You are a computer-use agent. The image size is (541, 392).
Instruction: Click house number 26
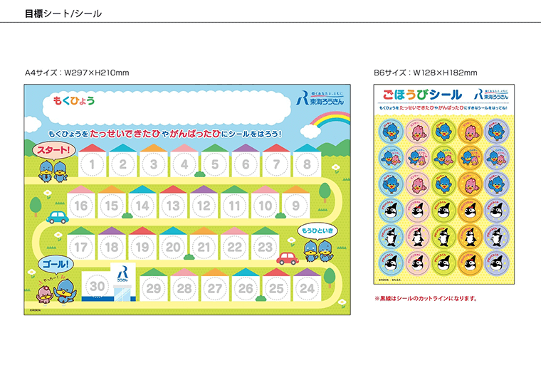246,285
